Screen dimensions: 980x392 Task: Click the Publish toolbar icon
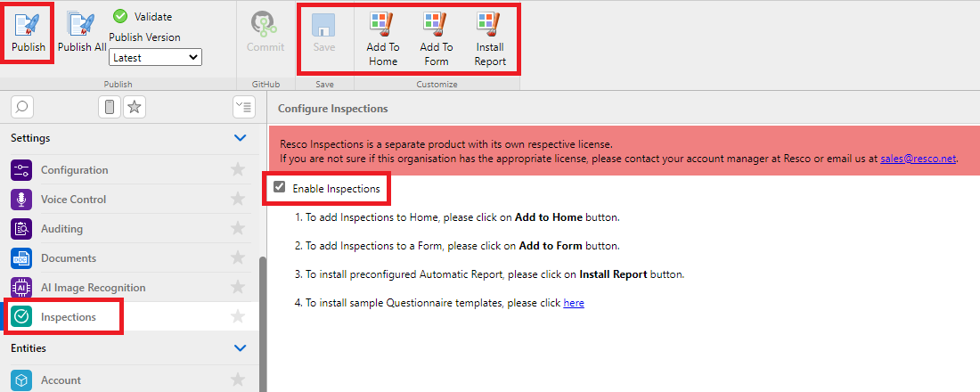[x=28, y=26]
